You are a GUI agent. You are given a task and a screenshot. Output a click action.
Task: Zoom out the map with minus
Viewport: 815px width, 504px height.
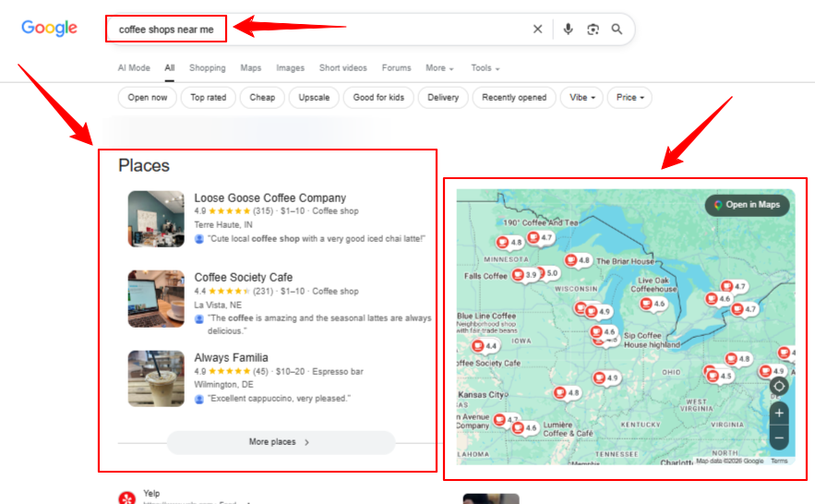(x=779, y=438)
